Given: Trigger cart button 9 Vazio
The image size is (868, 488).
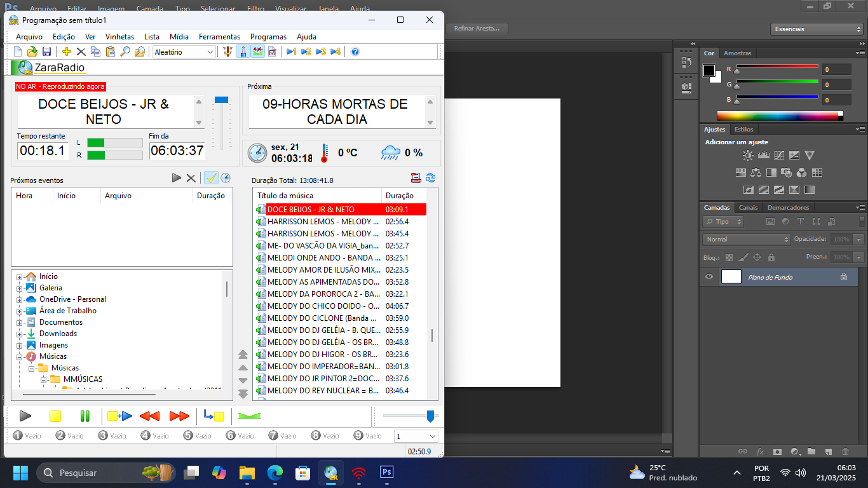Looking at the screenshot, I should (367, 436).
